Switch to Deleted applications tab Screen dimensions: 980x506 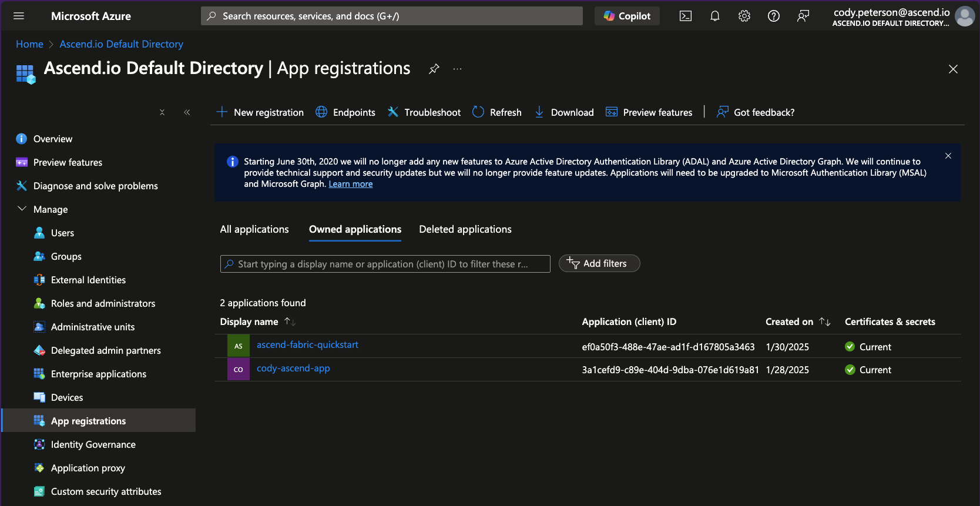click(x=465, y=229)
